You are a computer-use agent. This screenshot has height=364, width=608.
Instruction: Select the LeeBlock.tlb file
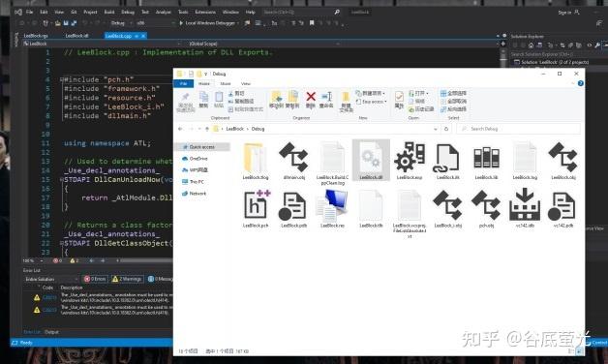point(371,205)
